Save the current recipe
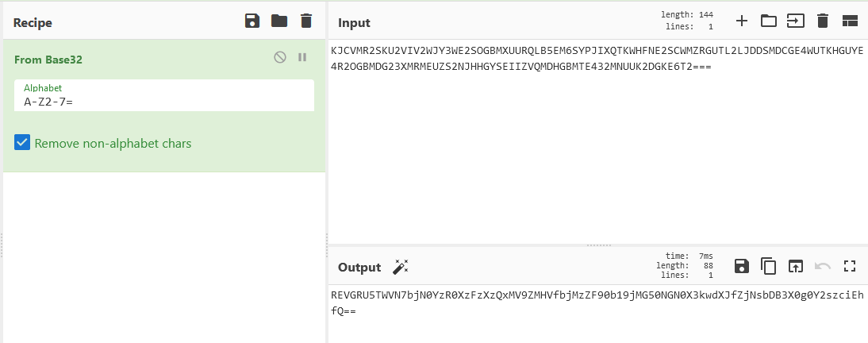 252,21
